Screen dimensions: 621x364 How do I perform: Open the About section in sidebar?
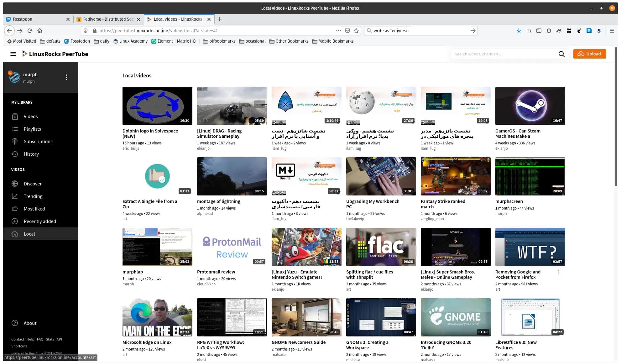(30, 323)
